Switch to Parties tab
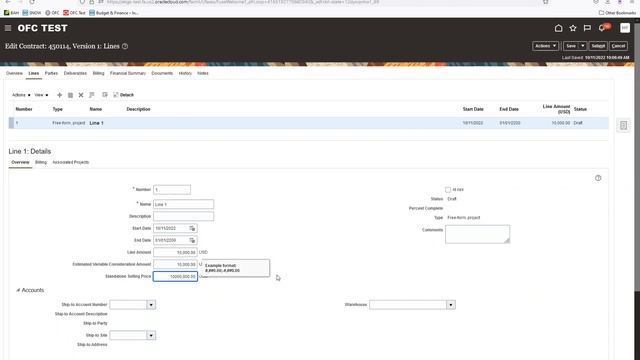 click(51, 73)
